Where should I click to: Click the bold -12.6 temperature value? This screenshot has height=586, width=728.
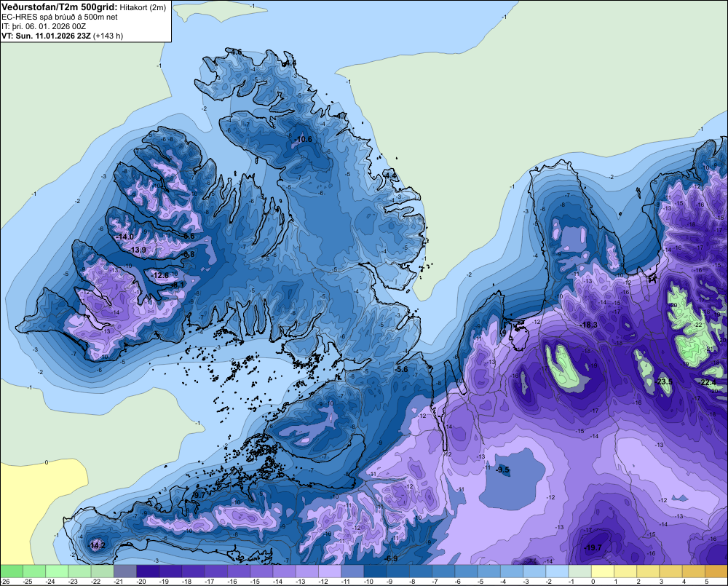point(160,275)
